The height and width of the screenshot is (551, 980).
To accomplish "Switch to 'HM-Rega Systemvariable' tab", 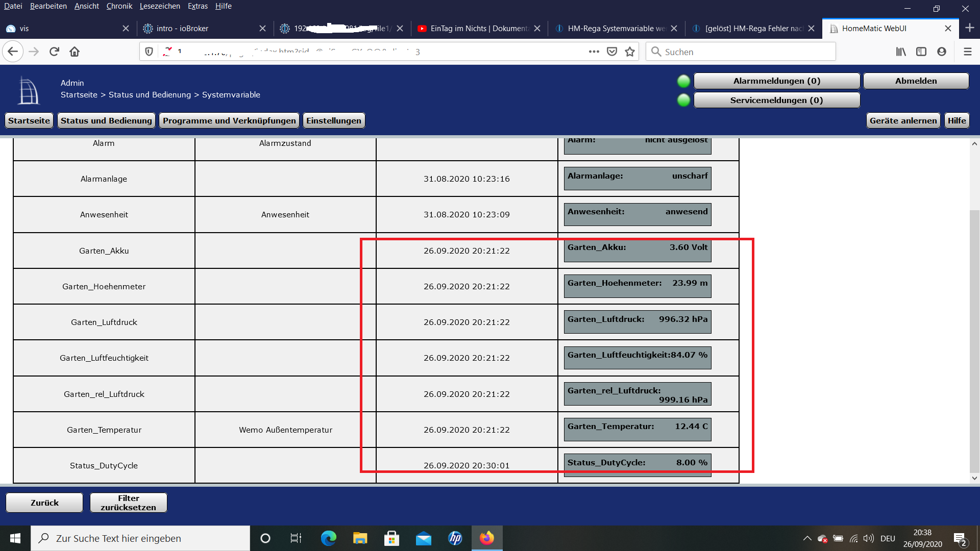I will [616, 29].
